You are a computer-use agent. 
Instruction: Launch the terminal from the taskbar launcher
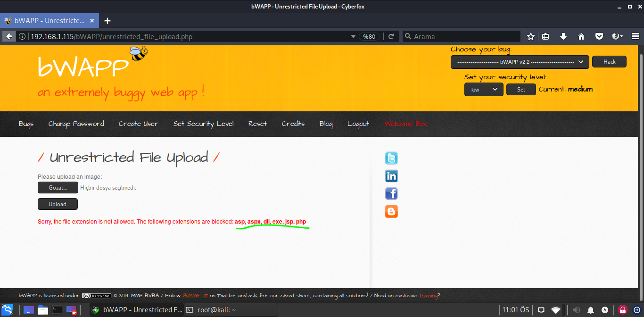pyautogui.click(x=57, y=310)
